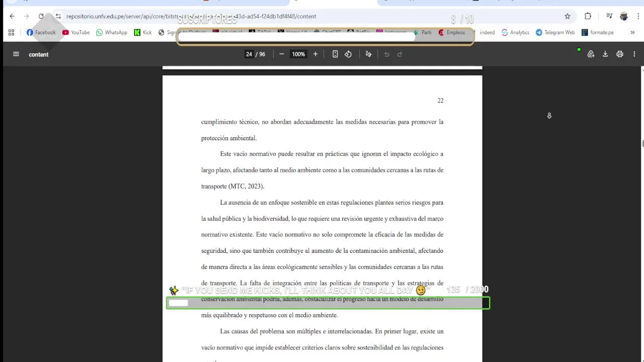Zoom in the PDF document
Screen dimensions: 644x362
tap(315, 54)
